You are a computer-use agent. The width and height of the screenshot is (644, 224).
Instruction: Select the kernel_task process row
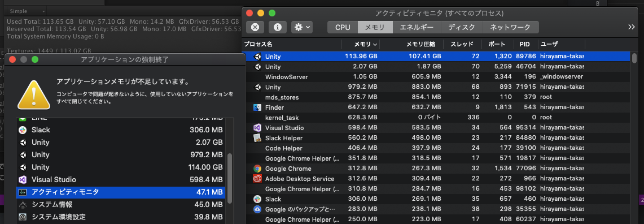pos(436,117)
